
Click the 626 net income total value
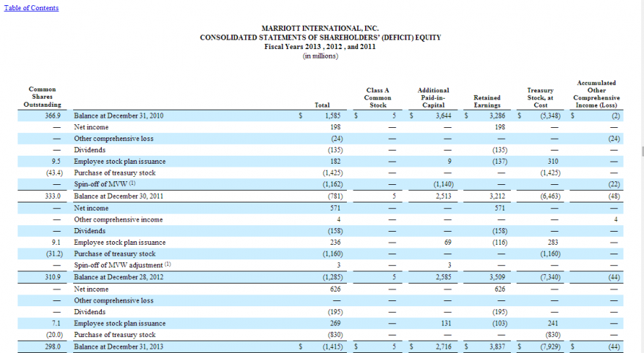[x=335, y=289]
